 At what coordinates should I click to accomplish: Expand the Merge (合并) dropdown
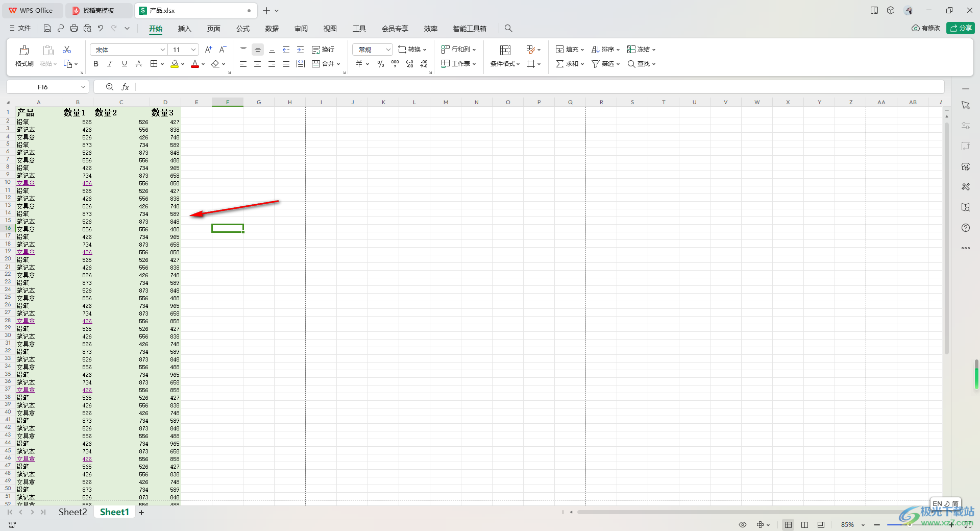(x=338, y=64)
